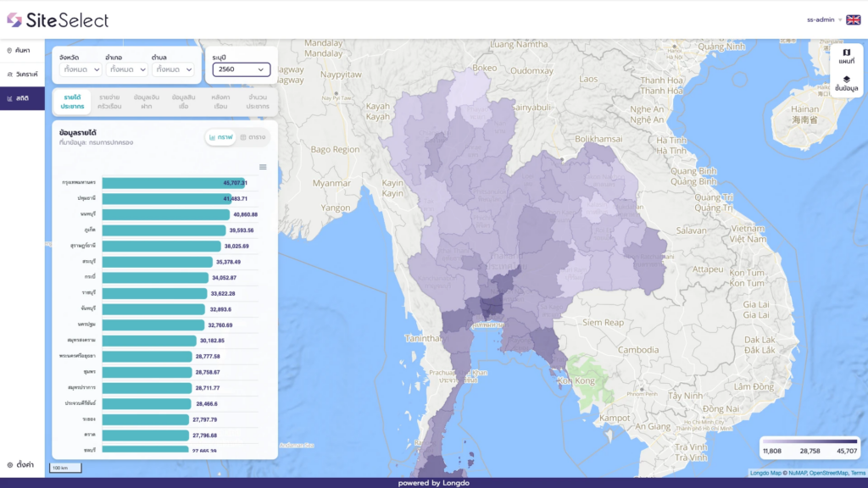Open the ชั้นข้อมูล data layers panel
Screen dimensions: 868x488
[846, 83]
